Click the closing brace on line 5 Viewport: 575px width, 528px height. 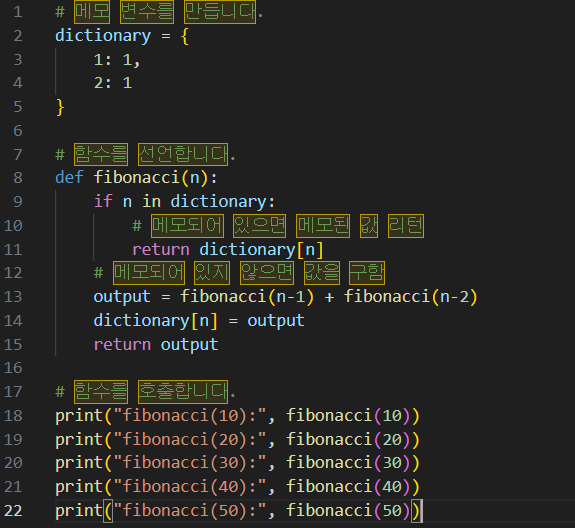[60, 107]
